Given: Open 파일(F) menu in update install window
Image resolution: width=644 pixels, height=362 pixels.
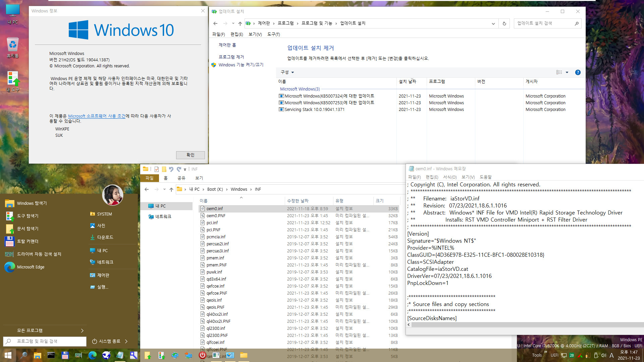Looking at the screenshot, I should pos(218,35).
